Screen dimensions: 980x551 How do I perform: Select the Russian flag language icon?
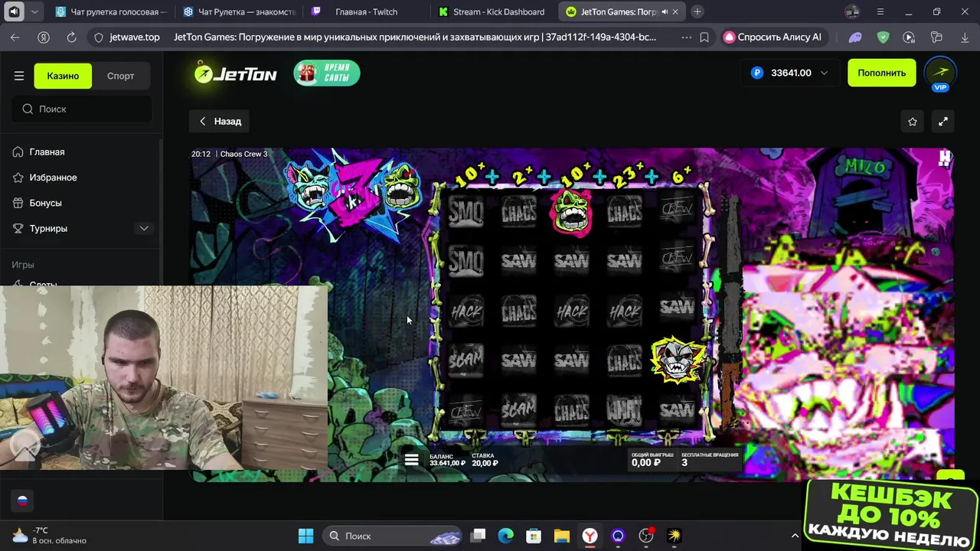tap(22, 501)
